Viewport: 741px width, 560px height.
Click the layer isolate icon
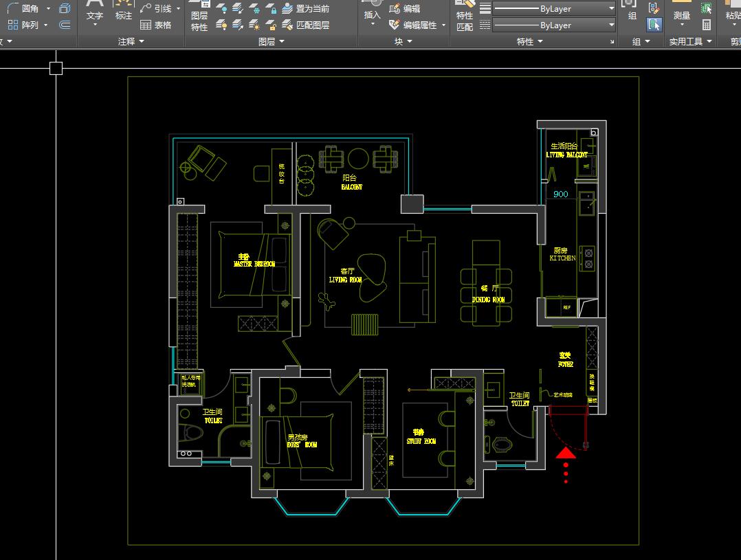[238, 8]
